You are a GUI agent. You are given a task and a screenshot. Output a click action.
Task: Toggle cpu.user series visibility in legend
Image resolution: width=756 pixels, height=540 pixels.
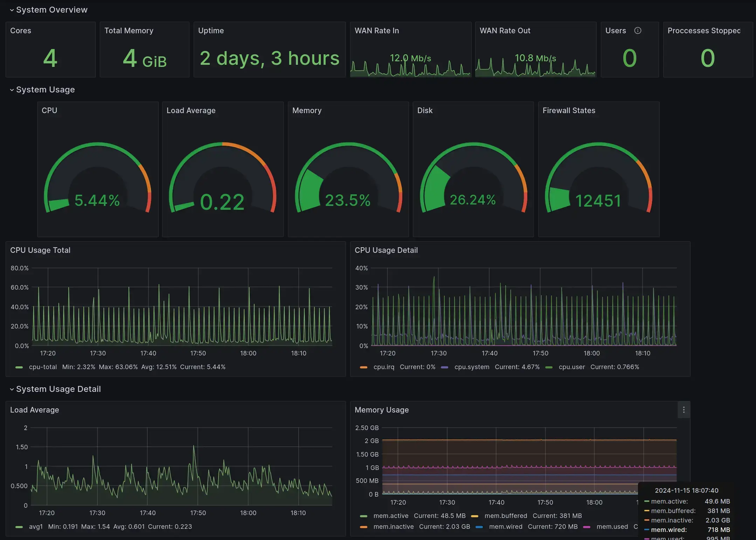pos(572,367)
